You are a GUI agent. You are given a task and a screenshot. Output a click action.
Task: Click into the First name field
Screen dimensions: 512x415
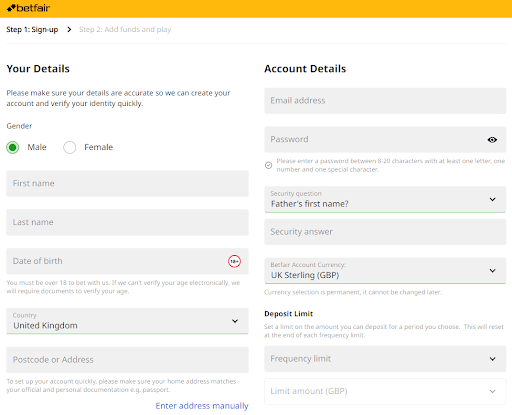click(x=127, y=184)
